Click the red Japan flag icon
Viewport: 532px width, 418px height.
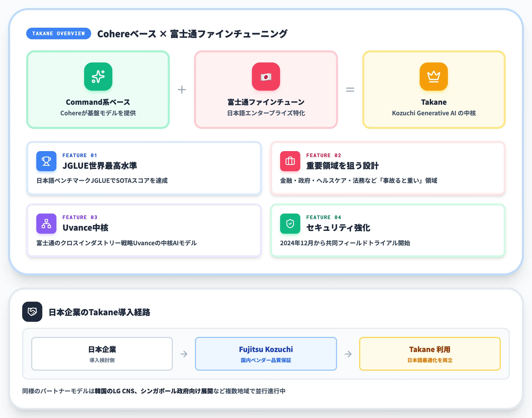pyautogui.click(x=266, y=77)
